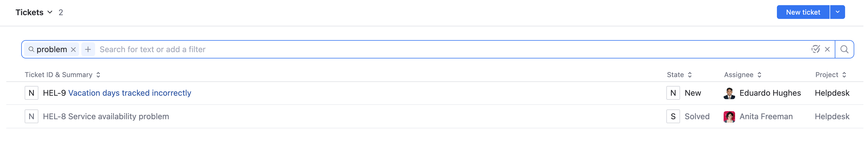Remove the 'problem' search filter chip
The image size is (868, 145).
click(x=73, y=50)
